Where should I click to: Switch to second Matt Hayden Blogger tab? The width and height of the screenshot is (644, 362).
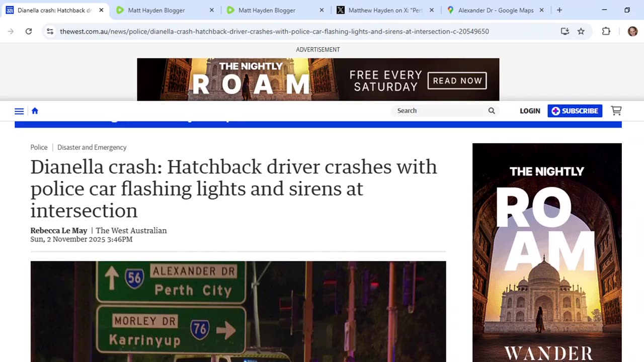(x=275, y=10)
